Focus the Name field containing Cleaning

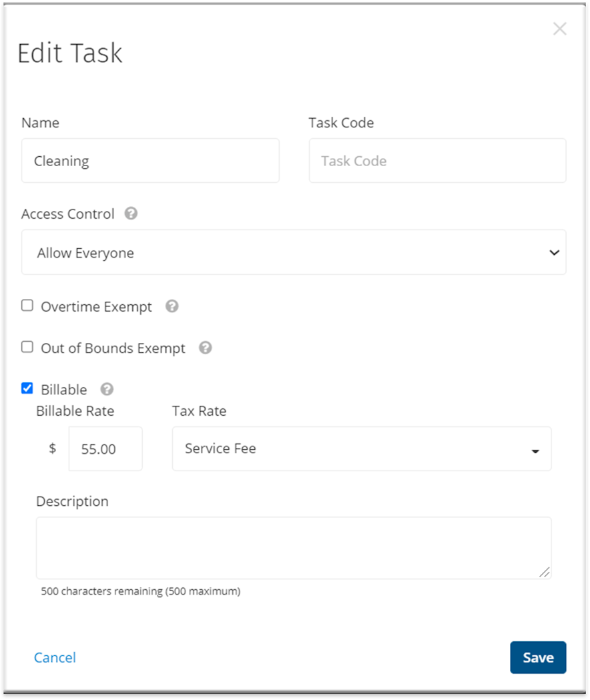(x=151, y=161)
